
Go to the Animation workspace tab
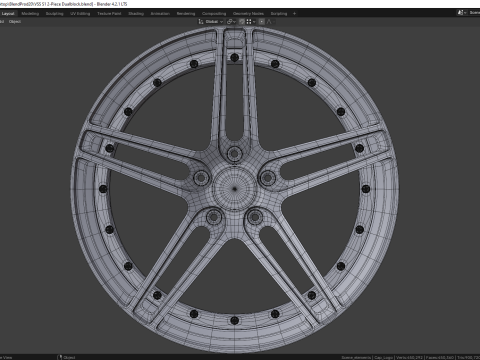(160, 14)
